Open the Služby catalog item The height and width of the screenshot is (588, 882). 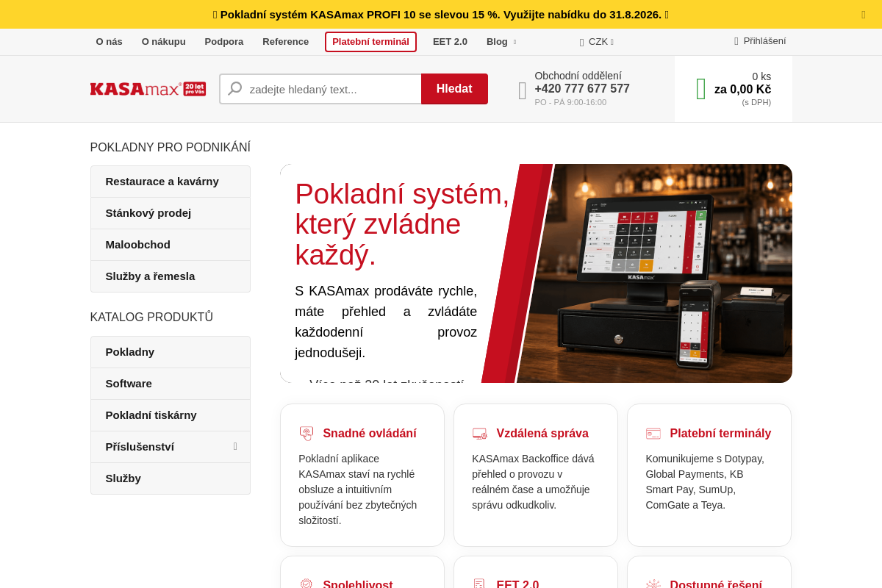171,478
